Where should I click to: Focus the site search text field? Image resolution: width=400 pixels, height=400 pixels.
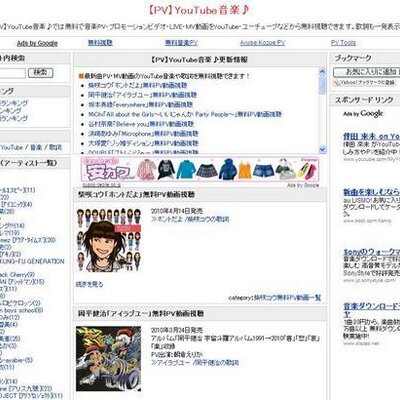(x=12, y=73)
